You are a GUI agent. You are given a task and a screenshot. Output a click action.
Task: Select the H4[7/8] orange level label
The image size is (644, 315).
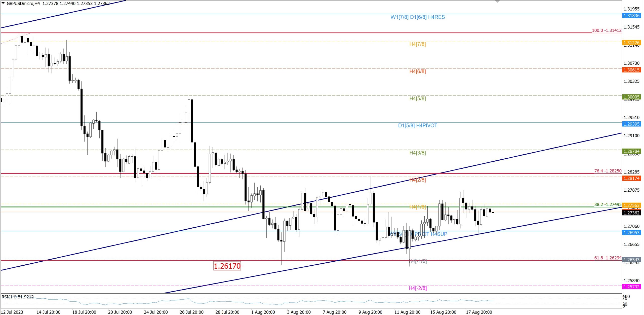coord(418,44)
